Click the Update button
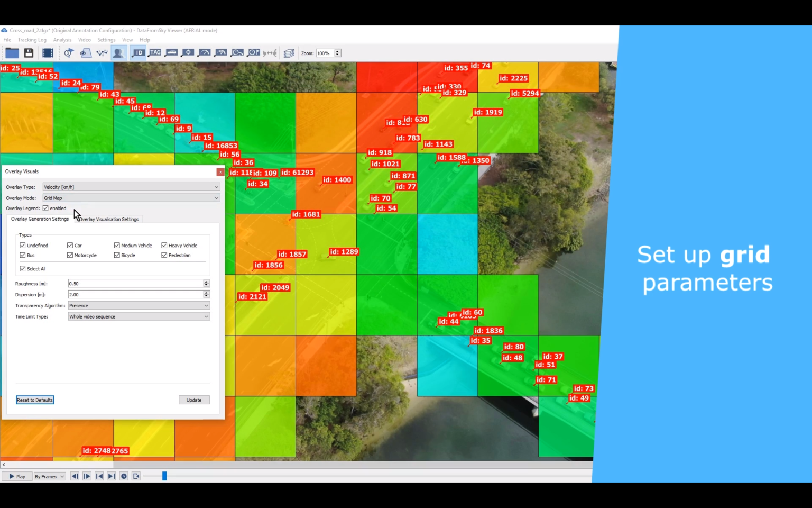This screenshot has width=812, height=508. [x=194, y=400]
